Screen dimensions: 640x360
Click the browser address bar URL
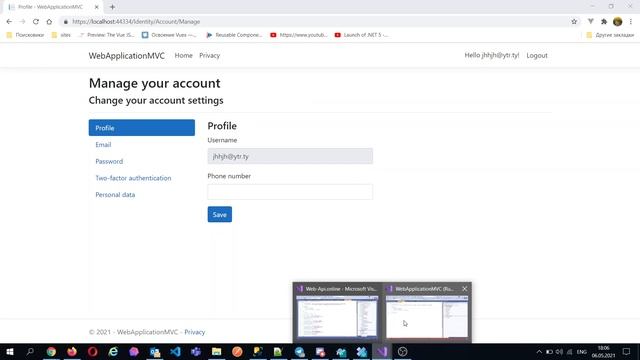tap(136, 22)
